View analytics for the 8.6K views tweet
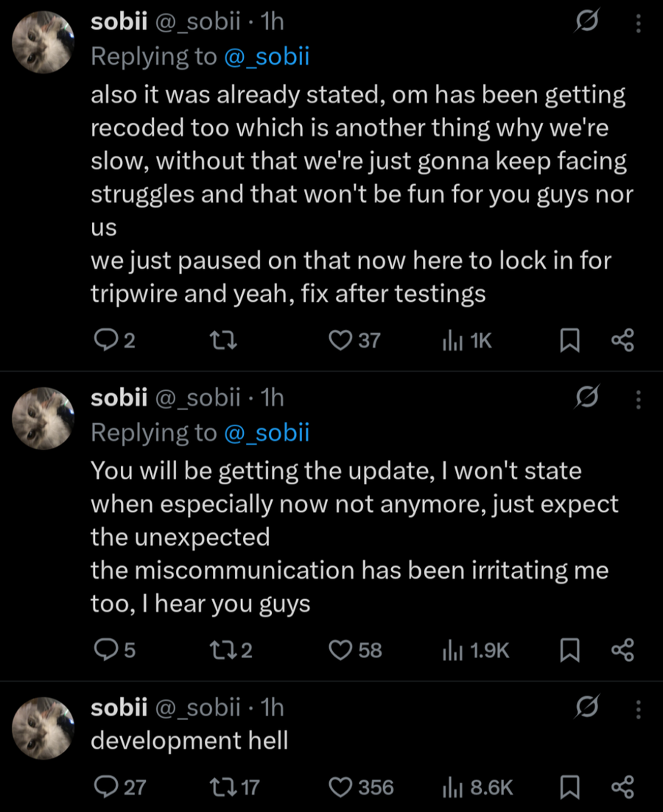Screen dimensions: 663x812 452,787
